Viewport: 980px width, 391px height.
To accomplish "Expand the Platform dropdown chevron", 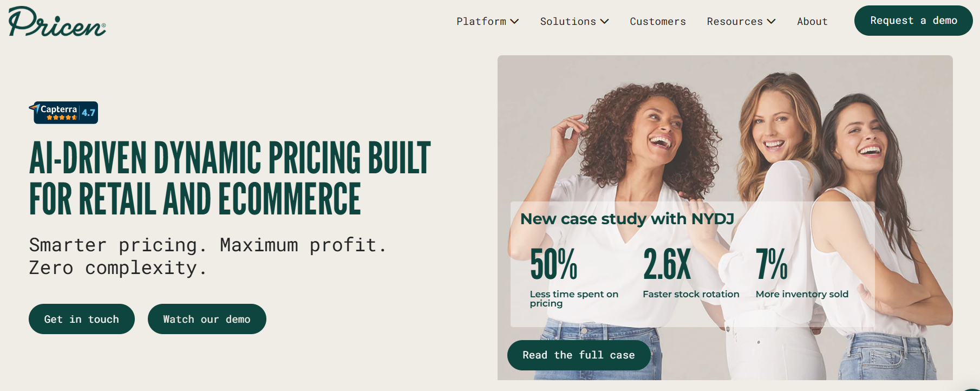I will pyautogui.click(x=514, y=22).
